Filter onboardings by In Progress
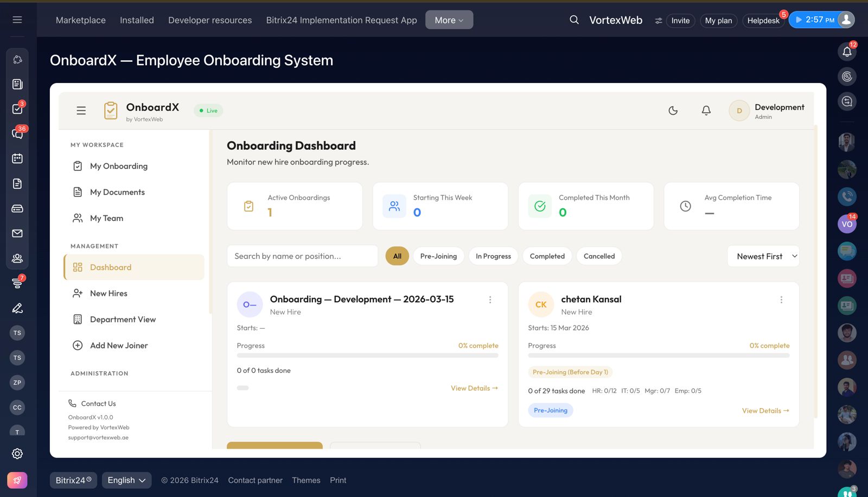This screenshot has height=497, width=868. tap(493, 256)
